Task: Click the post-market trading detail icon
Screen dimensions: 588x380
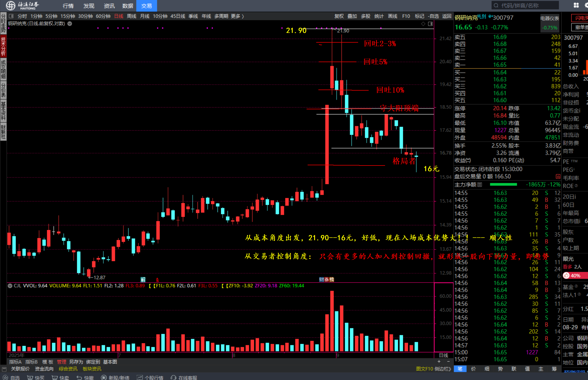Action: (558, 177)
